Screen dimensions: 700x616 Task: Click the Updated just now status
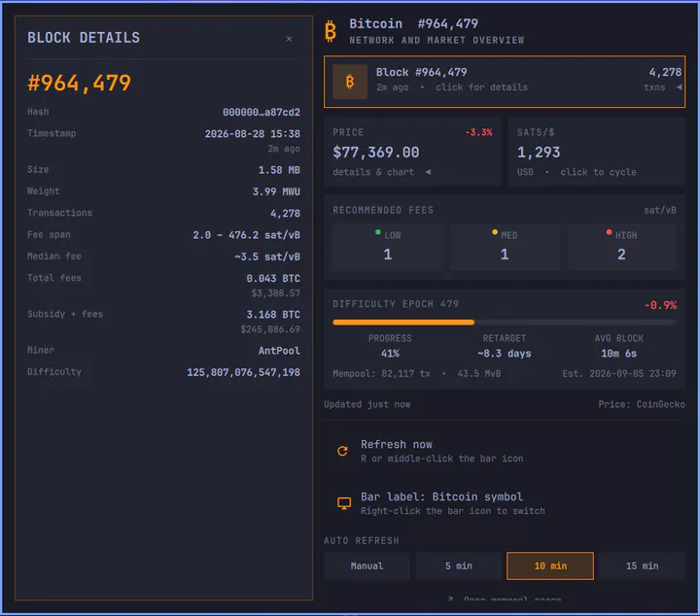pos(367,404)
